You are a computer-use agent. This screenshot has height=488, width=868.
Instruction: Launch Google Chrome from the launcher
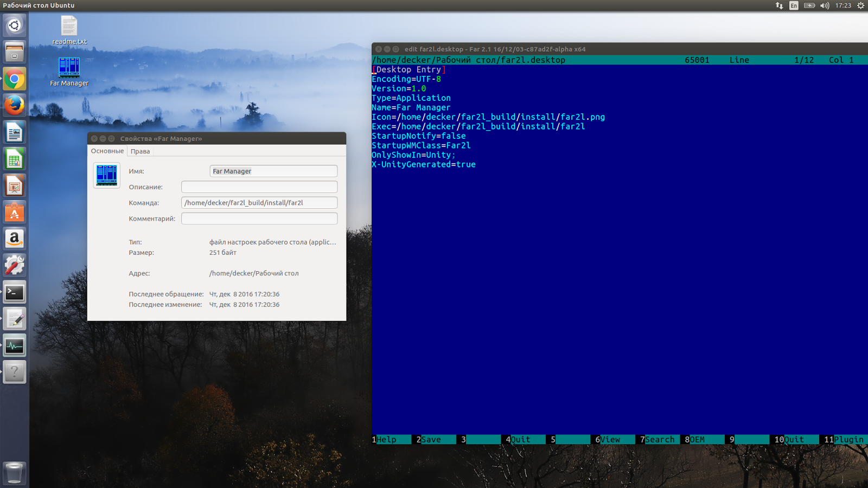[x=15, y=79]
